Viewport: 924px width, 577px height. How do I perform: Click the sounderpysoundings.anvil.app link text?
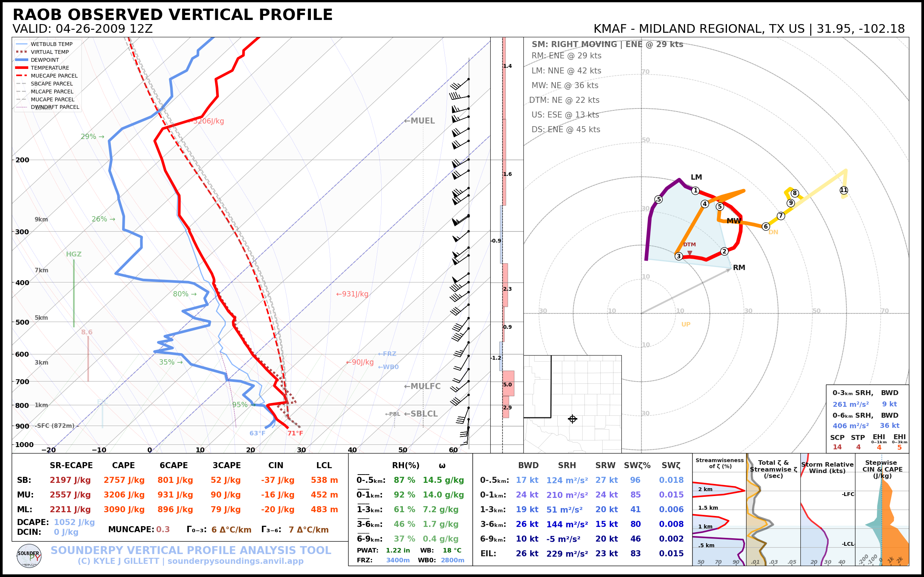point(235,561)
